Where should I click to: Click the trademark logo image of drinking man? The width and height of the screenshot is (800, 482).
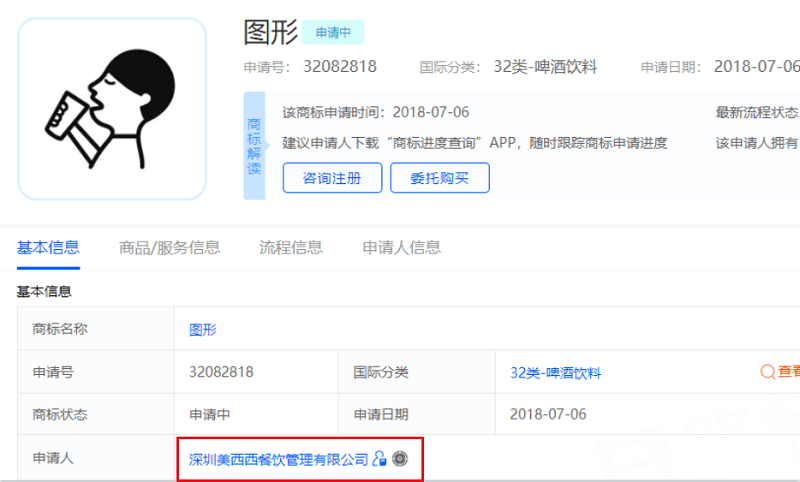click(112, 109)
